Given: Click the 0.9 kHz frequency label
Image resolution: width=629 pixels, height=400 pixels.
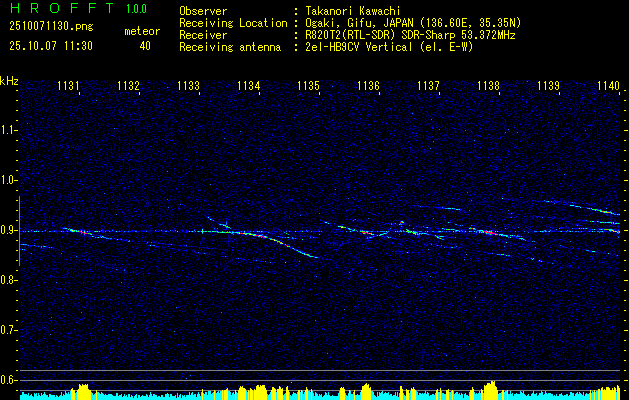Looking at the screenshot, I should 9,230.
